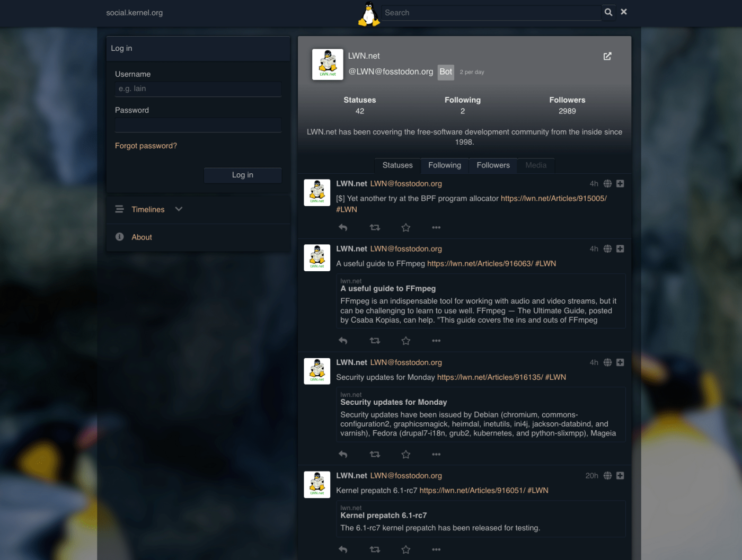Click the 20h timestamp on Kernel prepatch post

[x=591, y=476]
